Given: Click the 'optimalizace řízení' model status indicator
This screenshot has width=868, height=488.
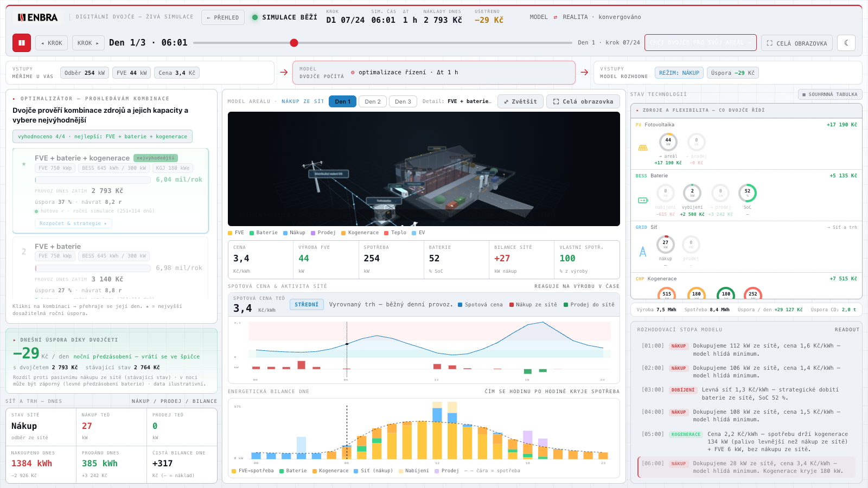Looking at the screenshot, I should click(404, 72).
